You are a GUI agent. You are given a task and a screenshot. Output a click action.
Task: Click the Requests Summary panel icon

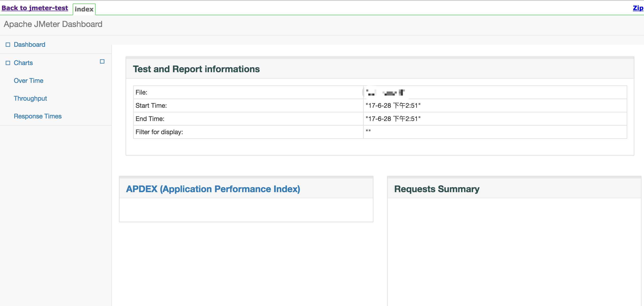[437, 190]
